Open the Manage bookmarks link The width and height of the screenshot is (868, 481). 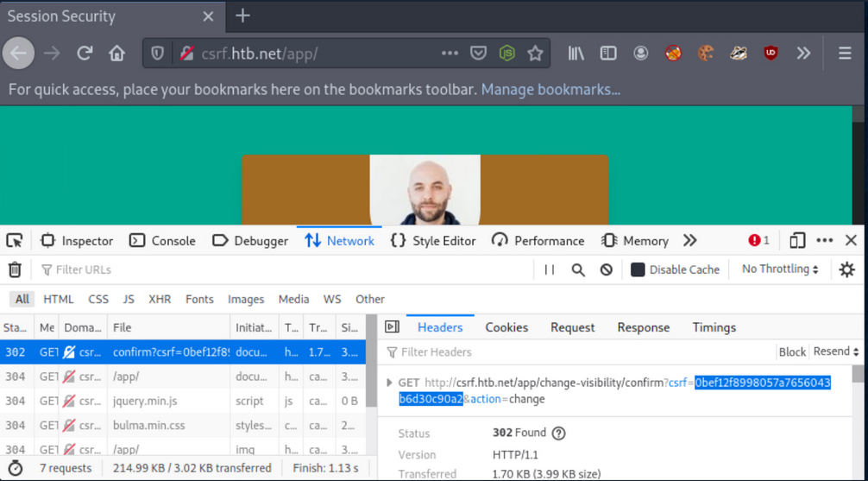click(x=550, y=89)
